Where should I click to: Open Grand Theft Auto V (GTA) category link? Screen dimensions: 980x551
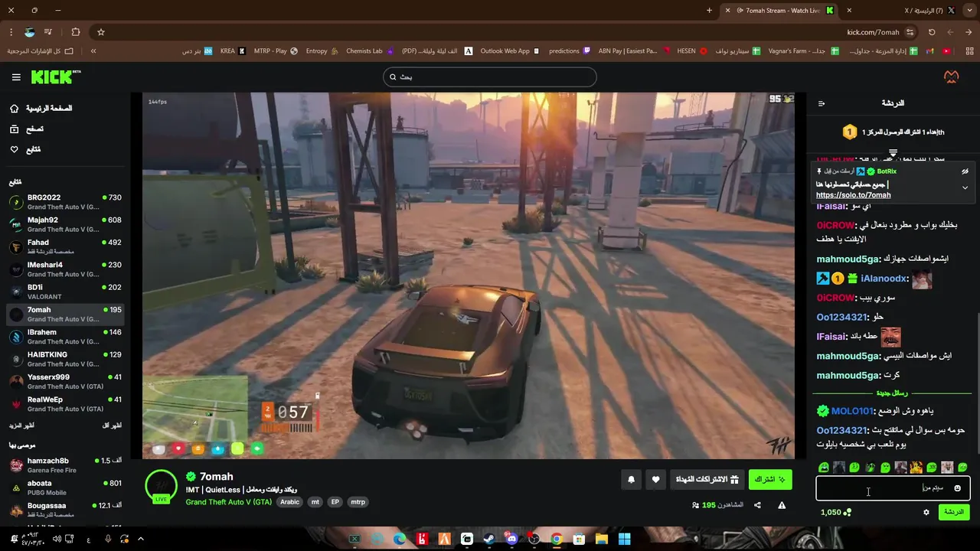click(228, 502)
